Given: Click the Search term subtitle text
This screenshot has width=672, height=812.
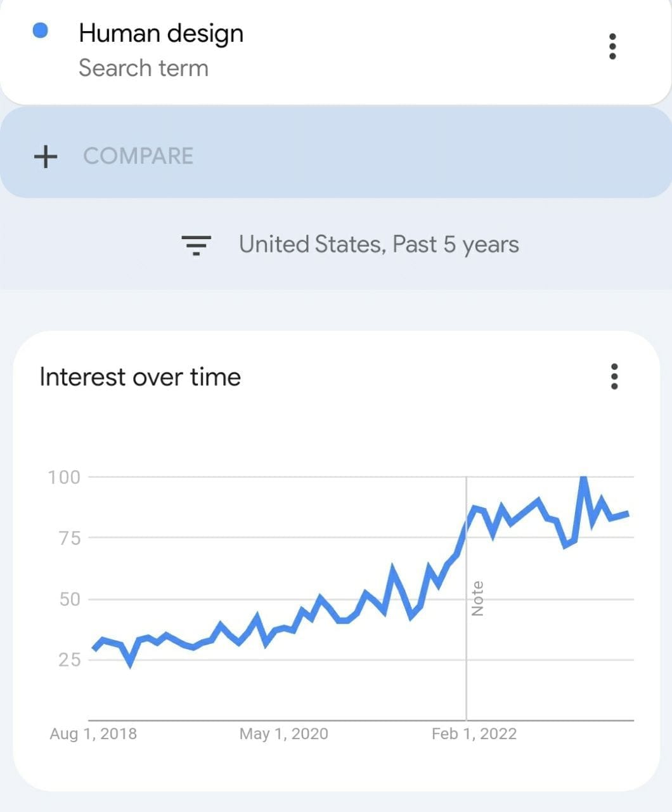Looking at the screenshot, I should (143, 68).
